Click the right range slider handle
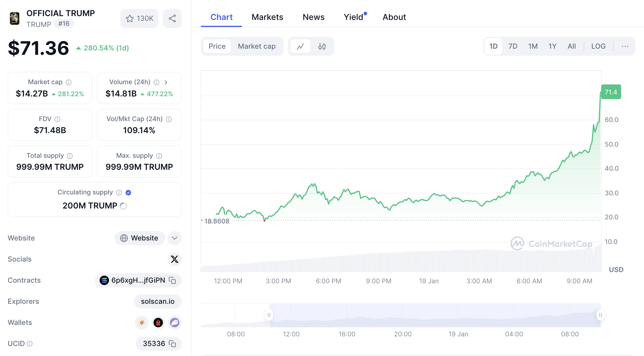The height and width of the screenshot is (356, 644). pos(600,315)
